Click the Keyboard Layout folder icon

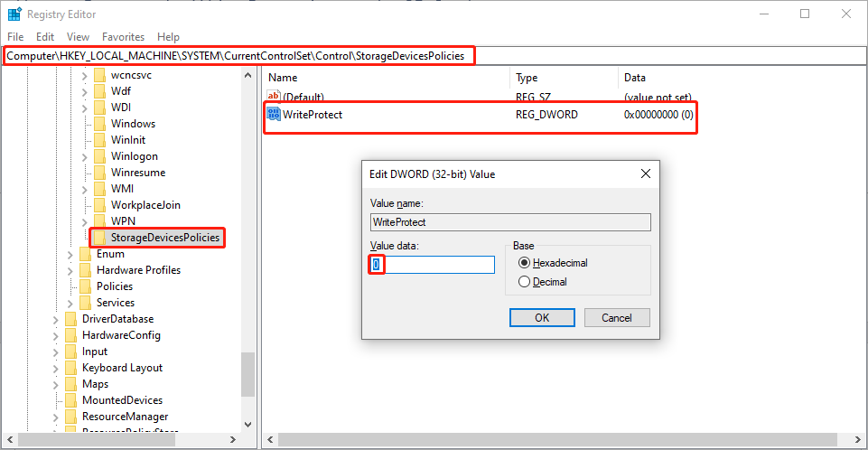coord(70,368)
